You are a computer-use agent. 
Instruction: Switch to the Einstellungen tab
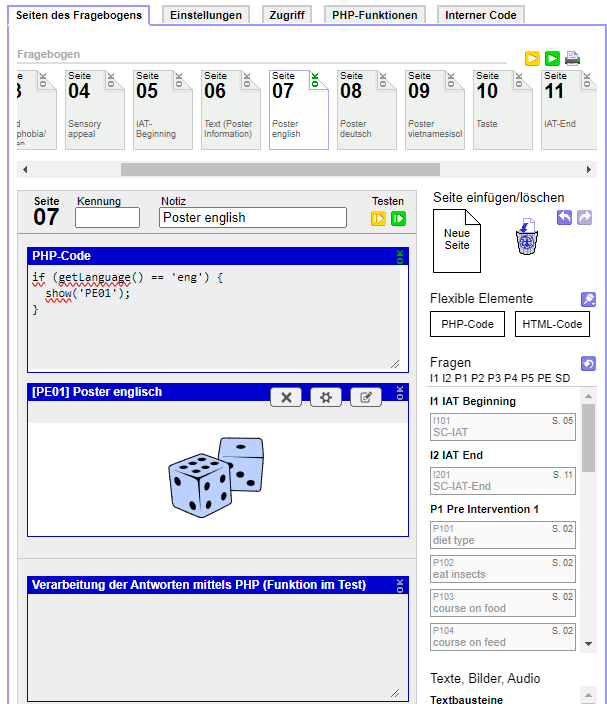click(x=206, y=15)
